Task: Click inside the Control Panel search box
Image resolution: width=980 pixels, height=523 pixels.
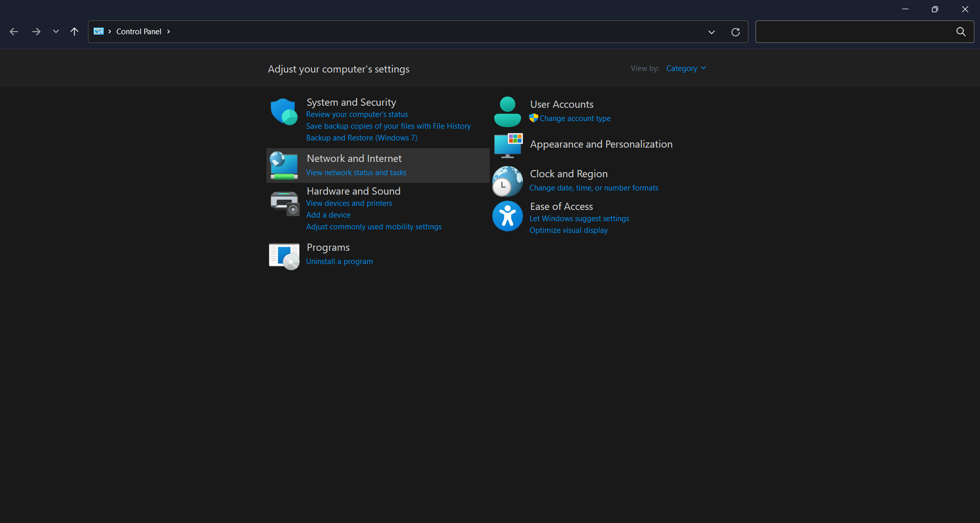Action: click(x=852, y=32)
